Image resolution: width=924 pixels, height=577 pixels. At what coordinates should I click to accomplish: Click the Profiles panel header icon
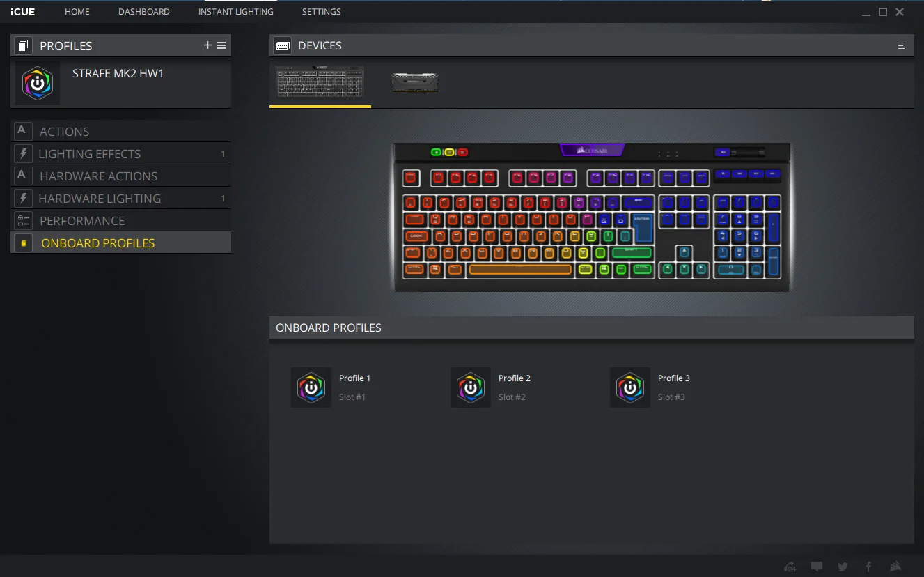point(24,46)
